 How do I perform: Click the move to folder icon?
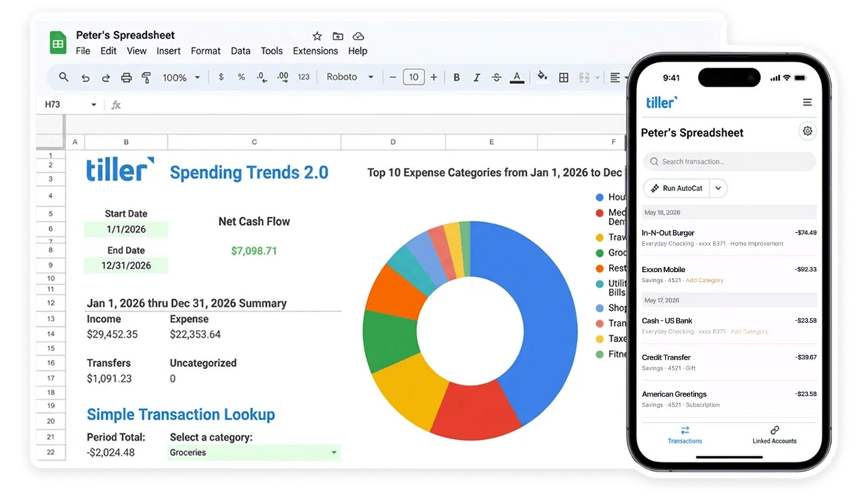pyautogui.click(x=338, y=36)
